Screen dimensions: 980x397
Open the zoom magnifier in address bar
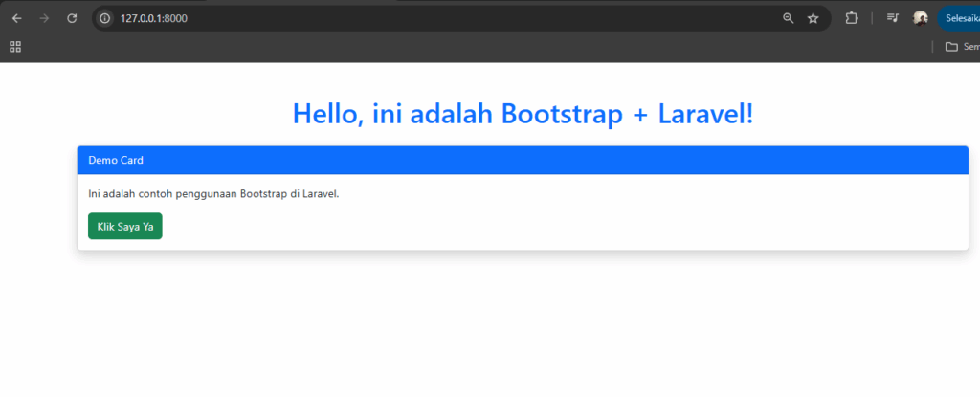(x=789, y=19)
